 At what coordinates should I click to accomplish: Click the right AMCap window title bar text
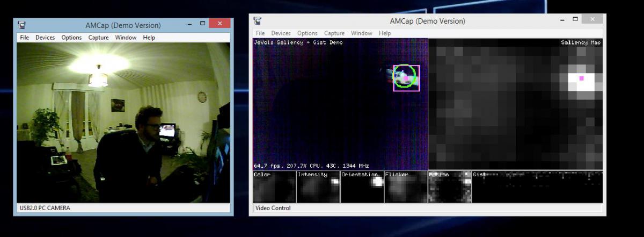pyautogui.click(x=427, y=21)
